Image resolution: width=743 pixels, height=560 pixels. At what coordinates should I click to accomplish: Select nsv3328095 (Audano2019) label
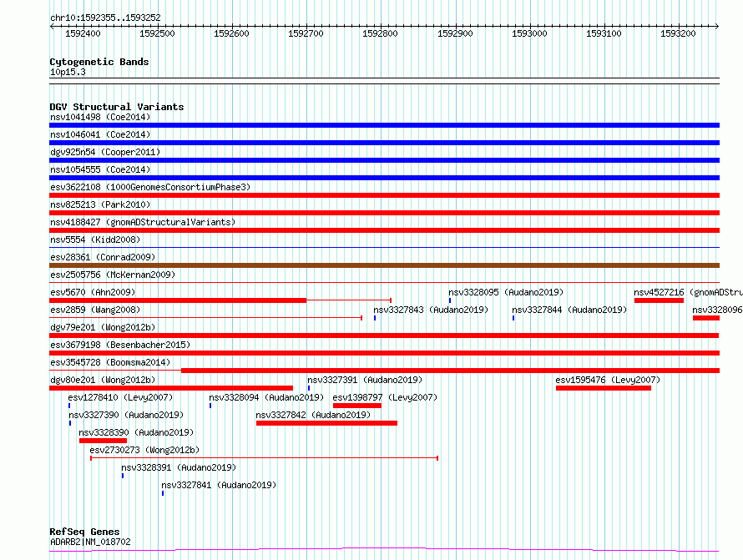[x=506, y=292]
